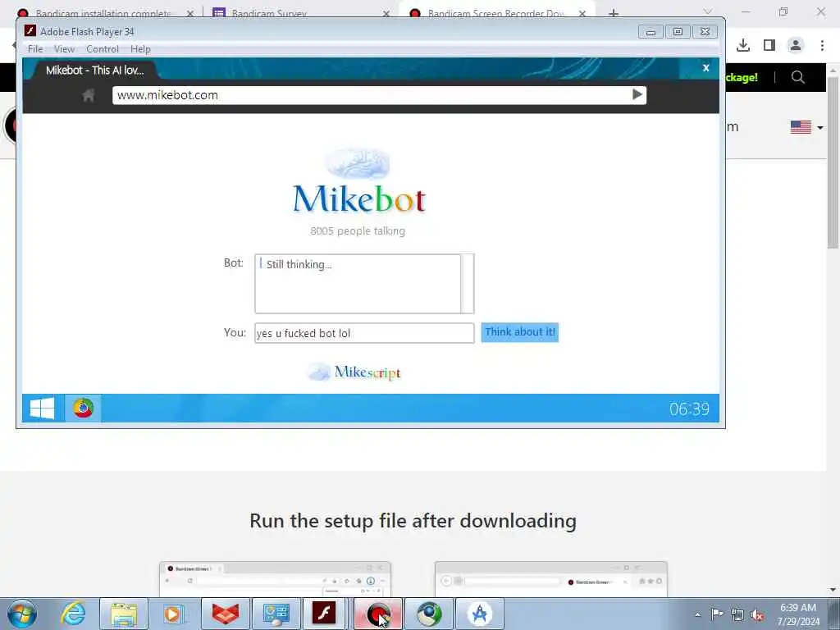Click Run the setup file heading
Screen dimensions: 840x630
(413, 521)
